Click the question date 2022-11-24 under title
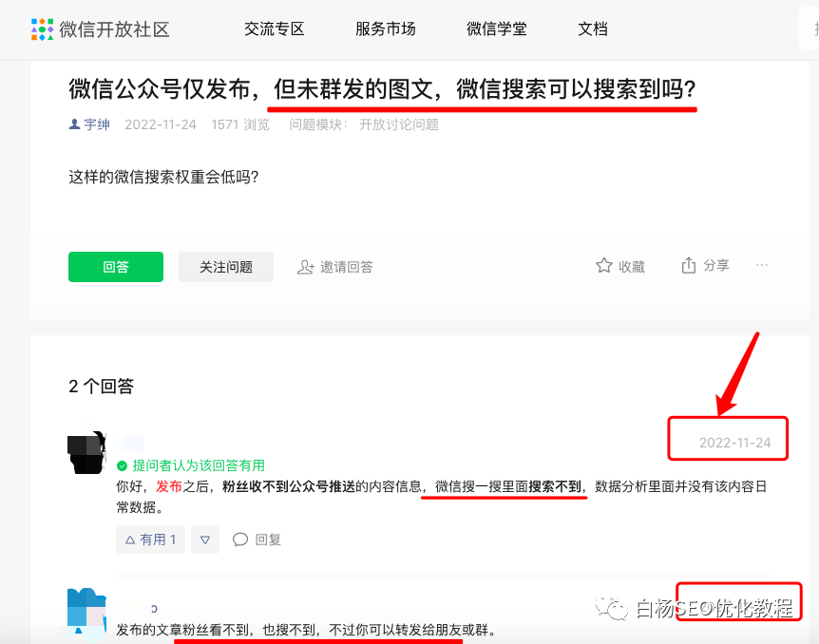This screenshot has height=644, width=819. pyautogui.click(x=161, y=124)
